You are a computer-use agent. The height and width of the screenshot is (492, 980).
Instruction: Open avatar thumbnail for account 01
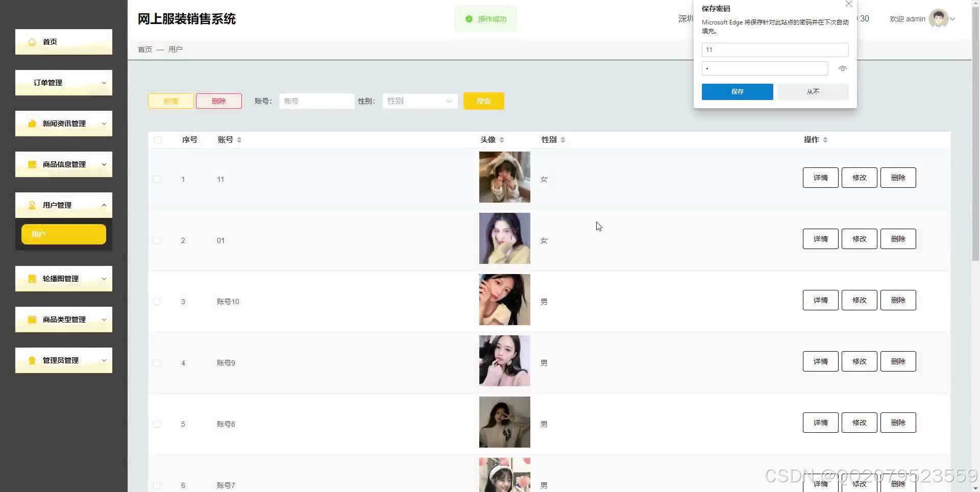coord(505,238)
